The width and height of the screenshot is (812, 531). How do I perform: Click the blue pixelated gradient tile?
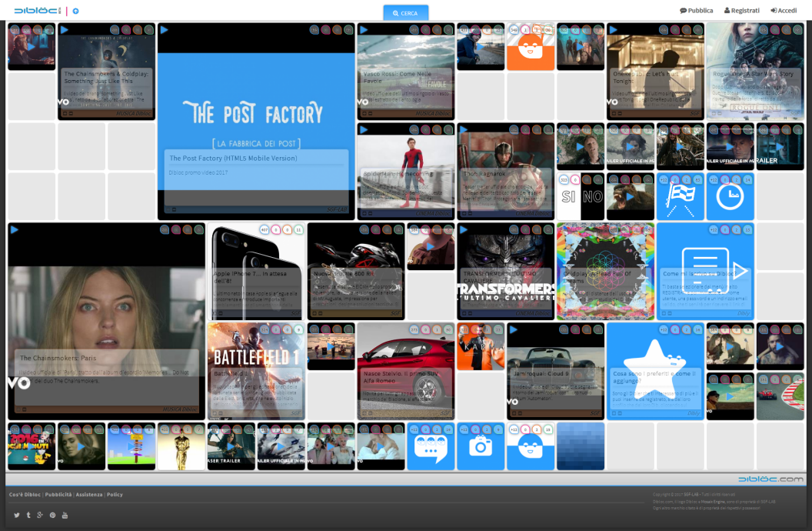tap(580, 446)
